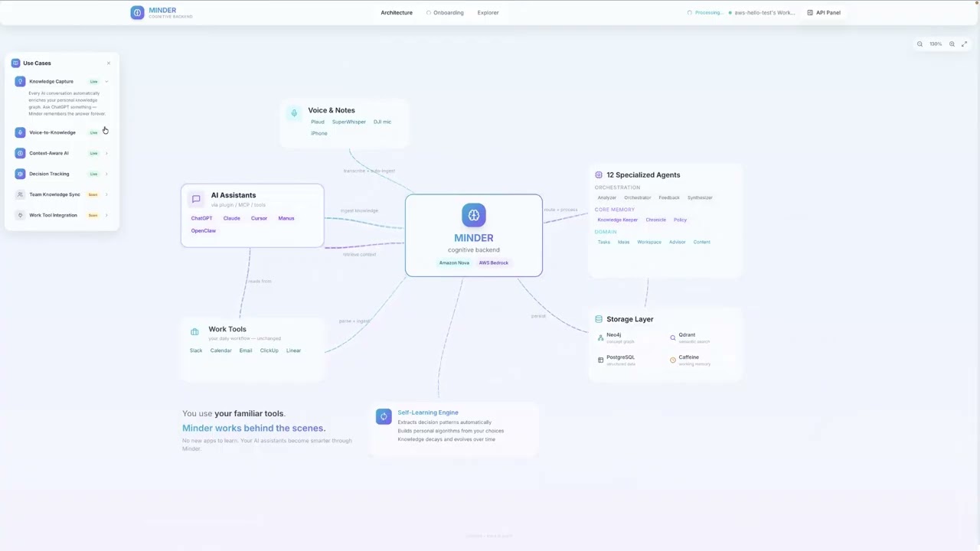Click the central Minder brain icon

(474, 215)
